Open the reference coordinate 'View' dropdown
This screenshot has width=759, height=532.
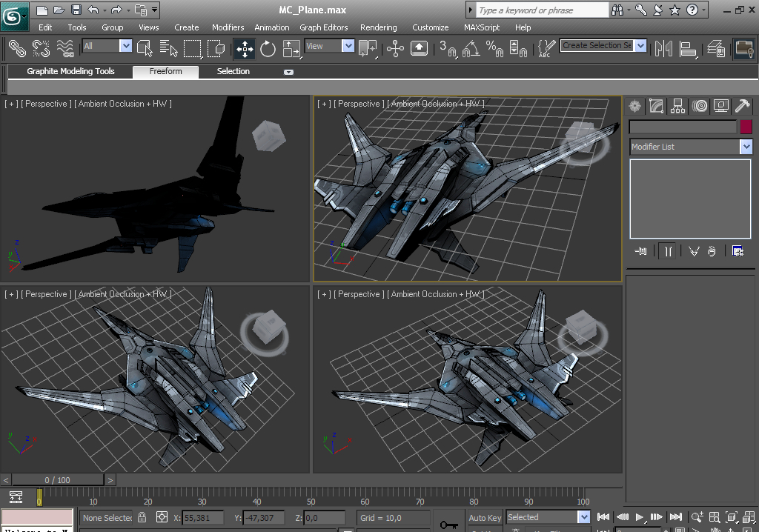348,46
